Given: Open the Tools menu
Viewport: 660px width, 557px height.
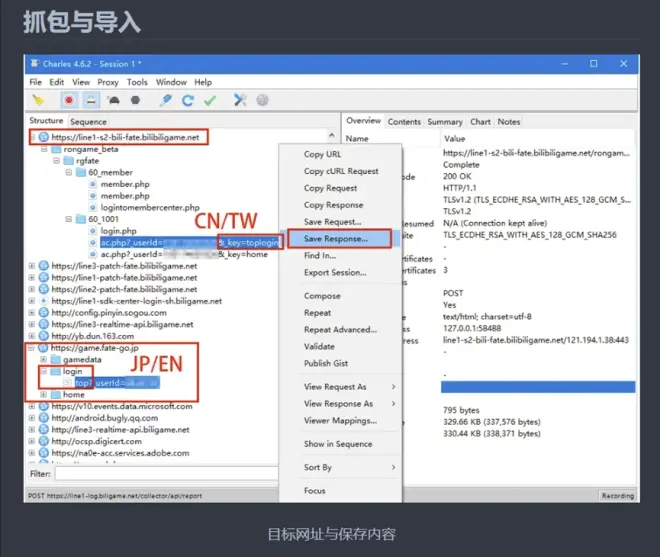Looking at the screenshot, I should tap(137, 82).
